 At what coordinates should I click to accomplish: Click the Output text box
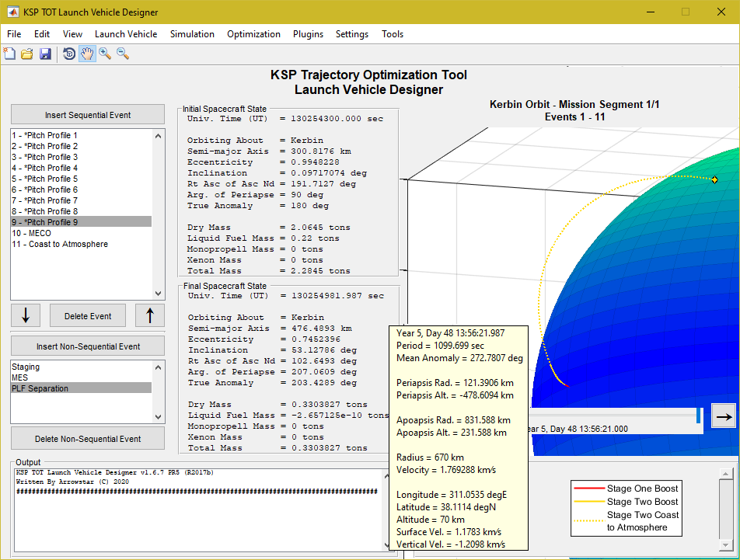coord(200,510)
